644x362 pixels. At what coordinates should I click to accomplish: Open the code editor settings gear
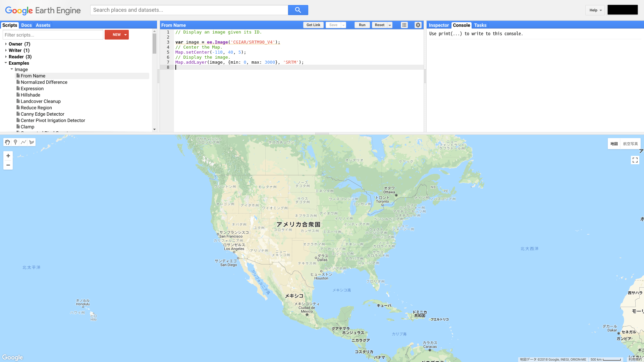point(418,25)
